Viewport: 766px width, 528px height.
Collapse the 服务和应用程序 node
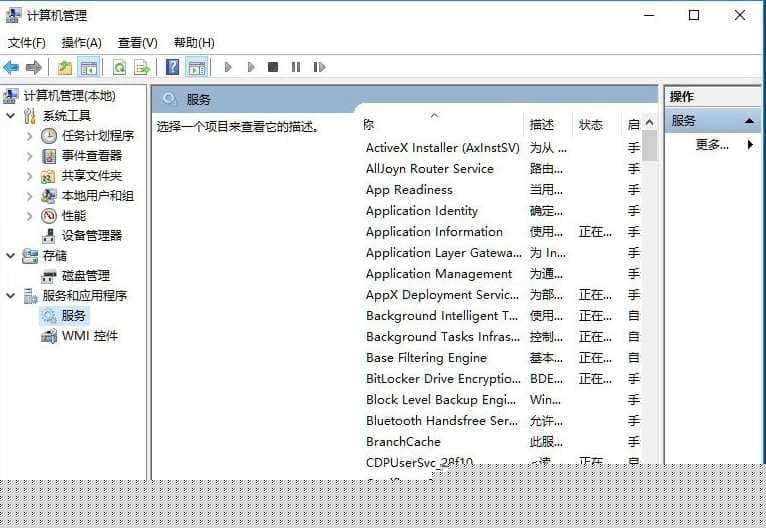pyautogui.click(x=10, y=296)
